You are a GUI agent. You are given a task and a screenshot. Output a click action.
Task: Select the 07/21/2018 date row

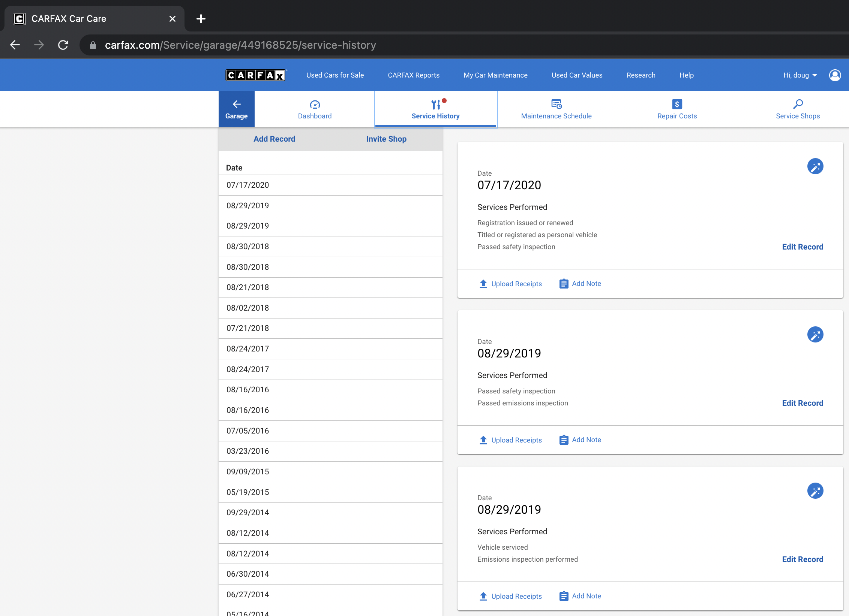coord(330,328)
